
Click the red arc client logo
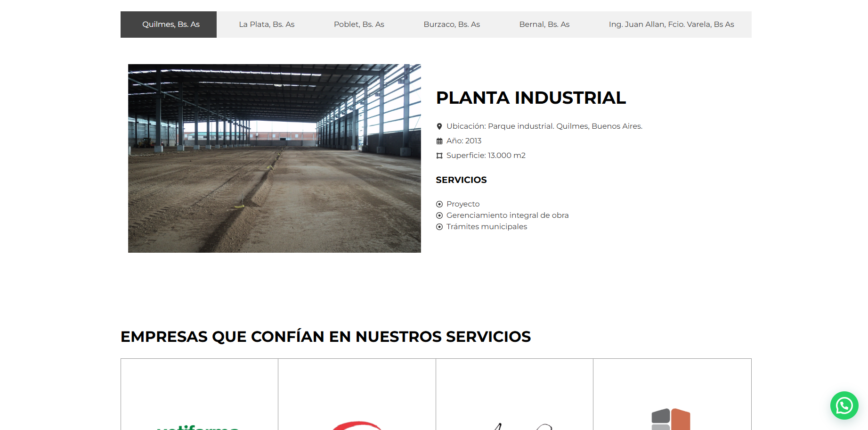pyautogui.click(x=357, y=425)
